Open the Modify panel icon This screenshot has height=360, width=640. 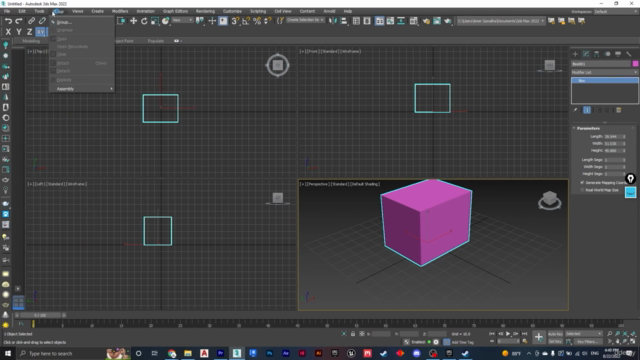click(x=586, y=54)
